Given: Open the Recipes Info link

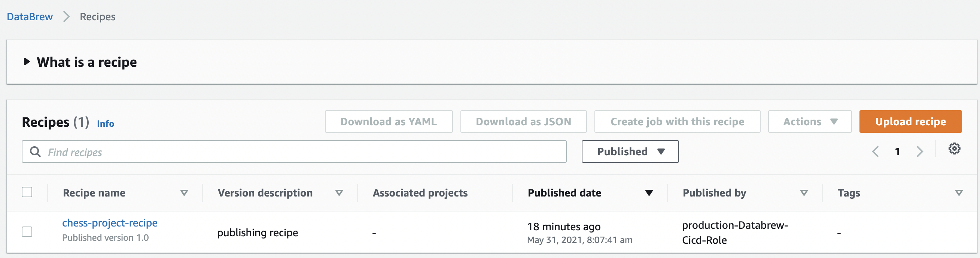Looking at the screenshot, I should coord(106,123).
